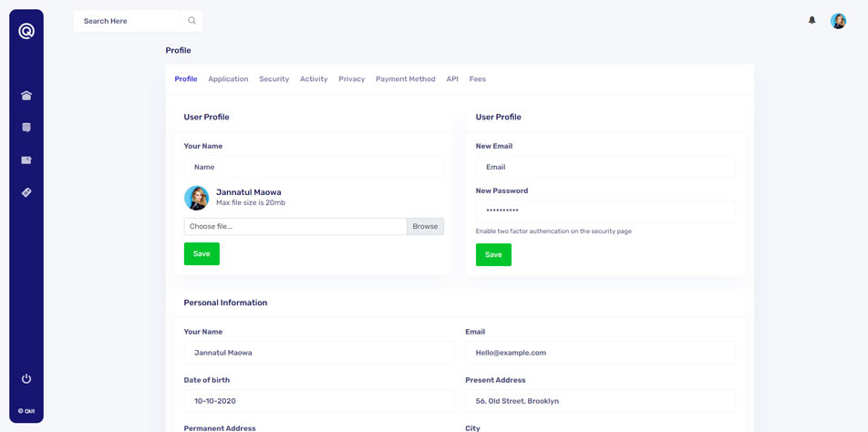
Task: Switch to the Security tab
Action: pyautogui.click(x=274, y=79)
